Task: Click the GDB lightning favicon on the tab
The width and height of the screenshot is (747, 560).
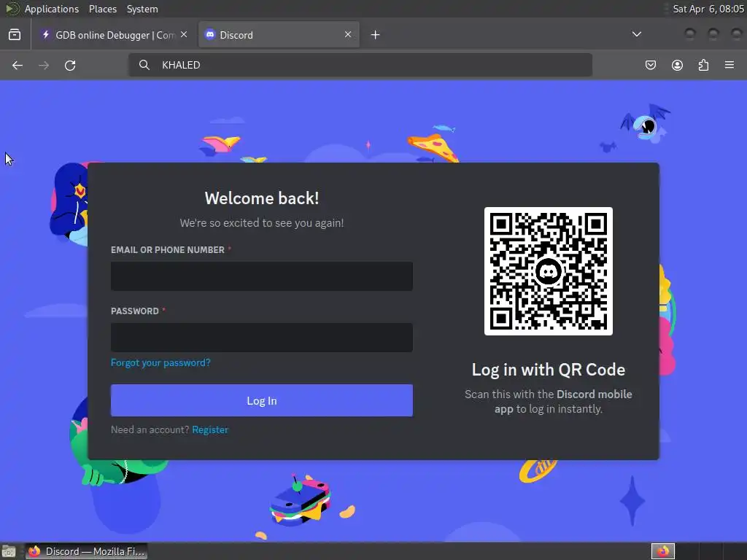Action: pyautogui.click(x=46, y=34)
